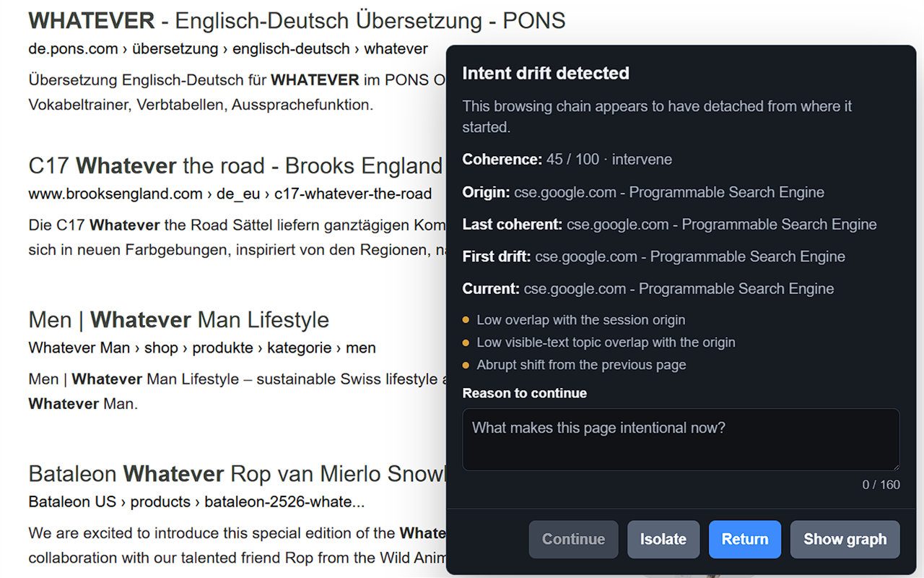
Task: Click the Current page entry
Action: pyautogui.click(x=648, y=288)
